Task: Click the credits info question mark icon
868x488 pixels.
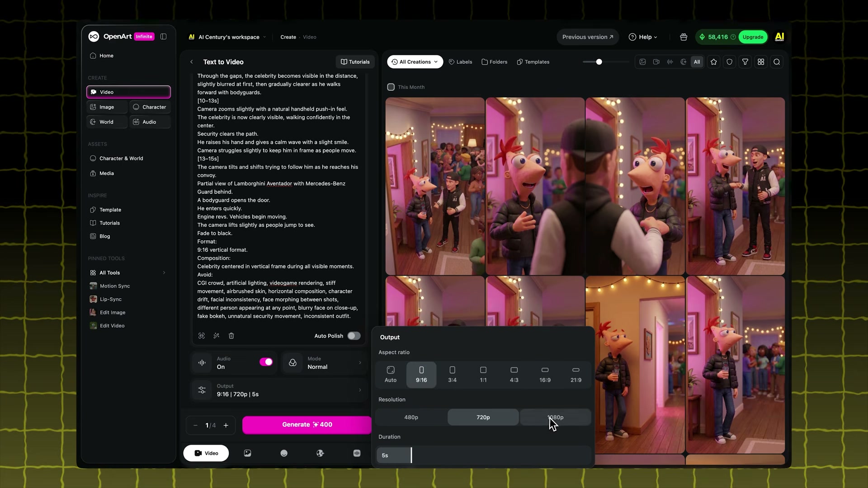Action: [733, 37]
